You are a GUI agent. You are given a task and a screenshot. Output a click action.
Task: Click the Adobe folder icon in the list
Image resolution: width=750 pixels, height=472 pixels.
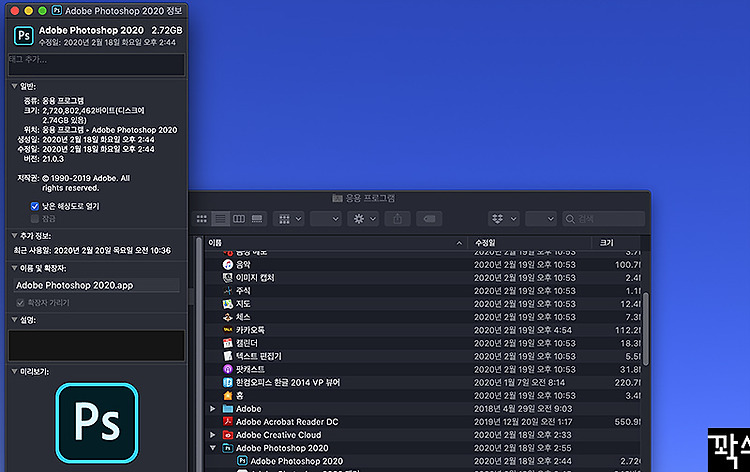pos(228,409)
